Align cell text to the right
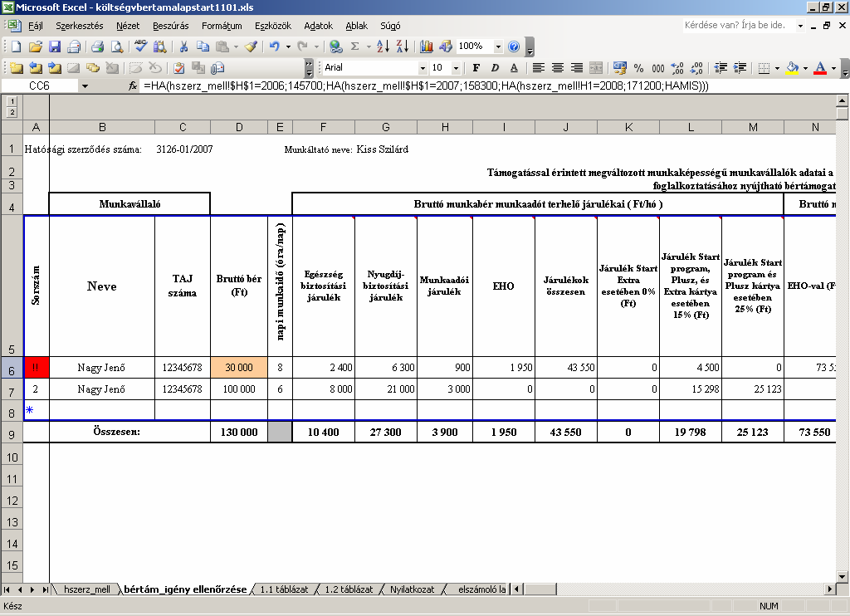Image resolution: width=850 pixels, height=616 pixels. (x=577, y=68)
